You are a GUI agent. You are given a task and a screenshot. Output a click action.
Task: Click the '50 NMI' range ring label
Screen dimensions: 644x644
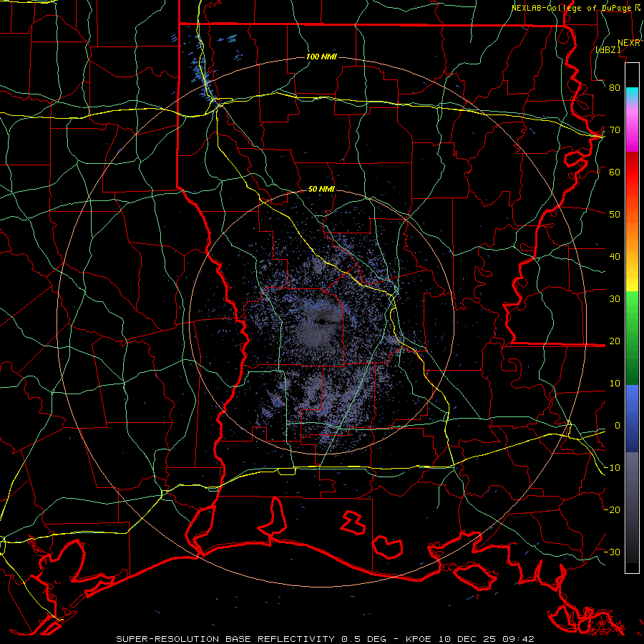(x=321, y=190)
